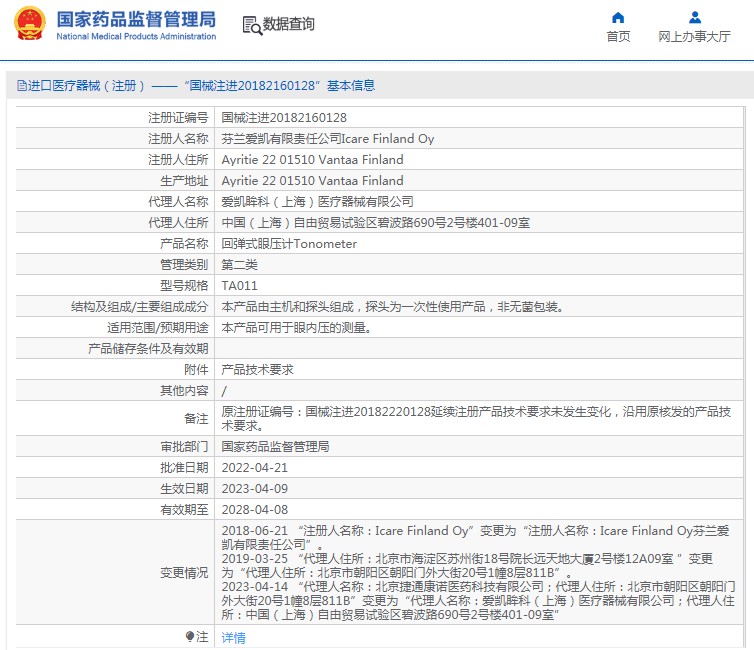Click the 注册人住所 row label
Screen dimensions: 754x650
point(178,160)
